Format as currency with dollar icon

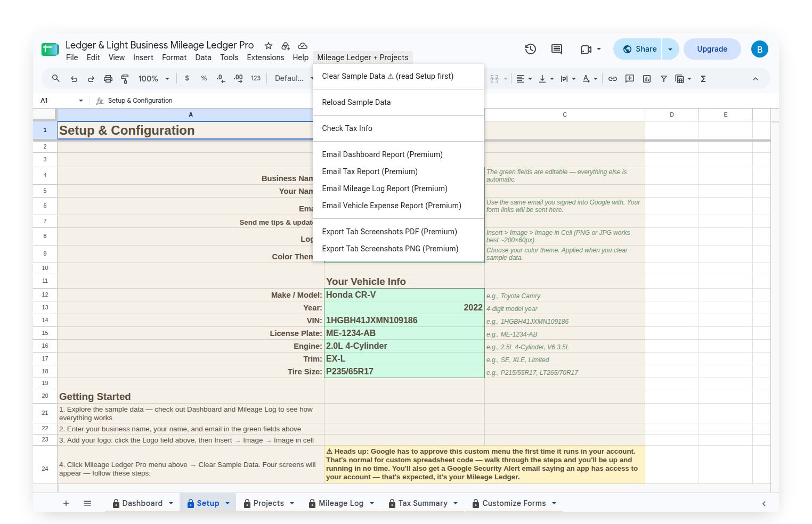[187, 78]
